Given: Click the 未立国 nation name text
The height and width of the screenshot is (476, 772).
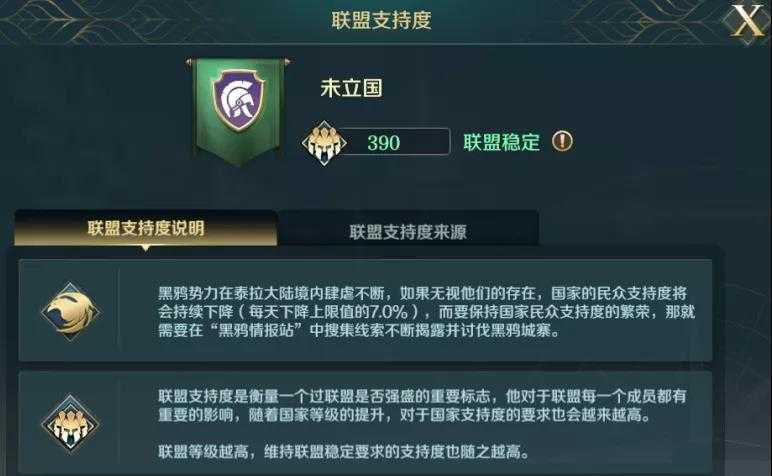Looking at the screenshot, I should (x=351, y=88).
